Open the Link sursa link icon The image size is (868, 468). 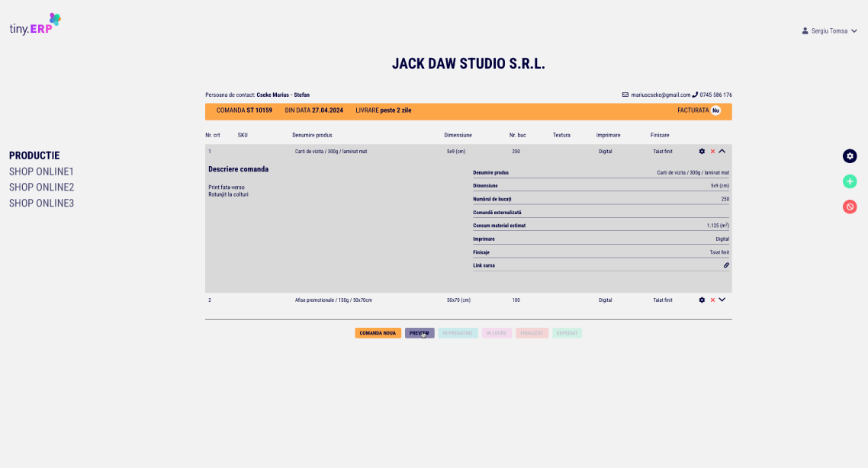point(726,265)
